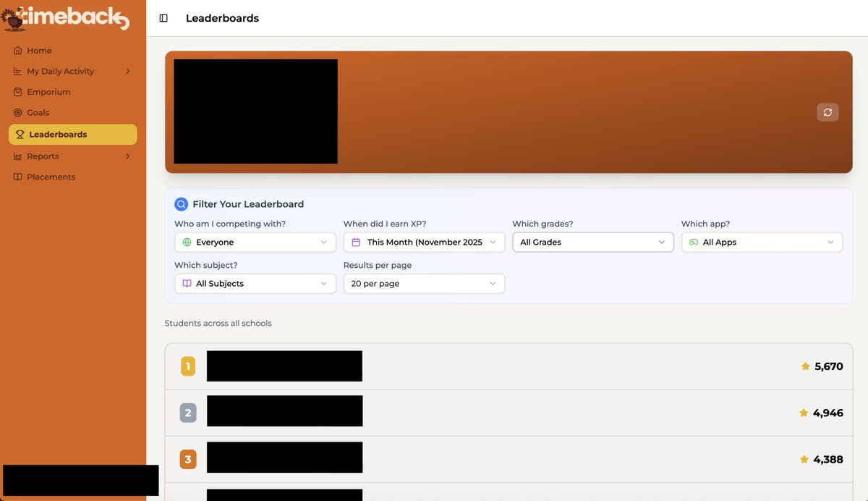
Task: Expand the My Daily Activity chevron
Action: 128,71
